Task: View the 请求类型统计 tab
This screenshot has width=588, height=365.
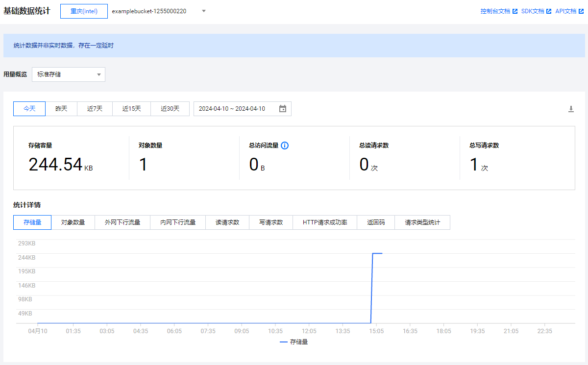Action: (422, 222)
